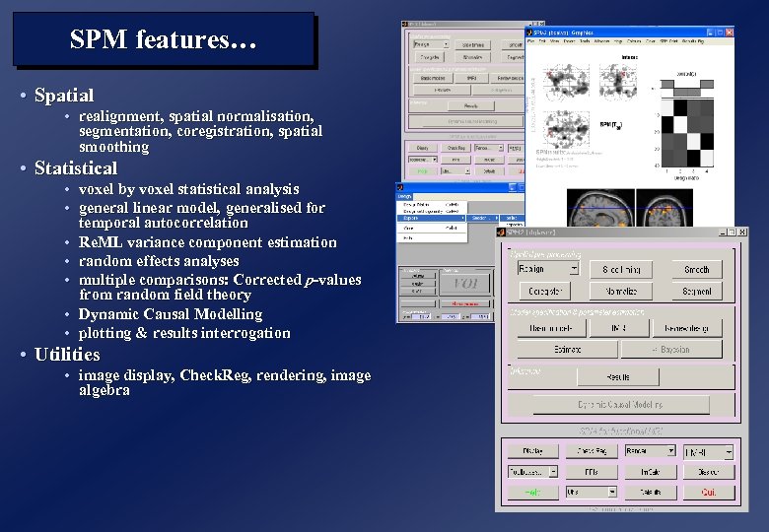Click the Design menu in the interactive window
Image resolution: width=769 pixels, height=532 pixels.
tap(404, 196)
